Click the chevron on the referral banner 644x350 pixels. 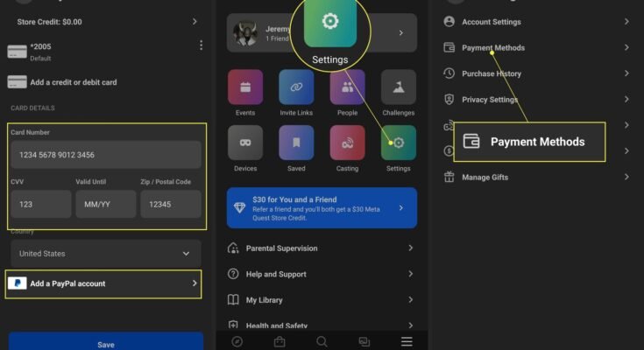(x=401, y=208)
